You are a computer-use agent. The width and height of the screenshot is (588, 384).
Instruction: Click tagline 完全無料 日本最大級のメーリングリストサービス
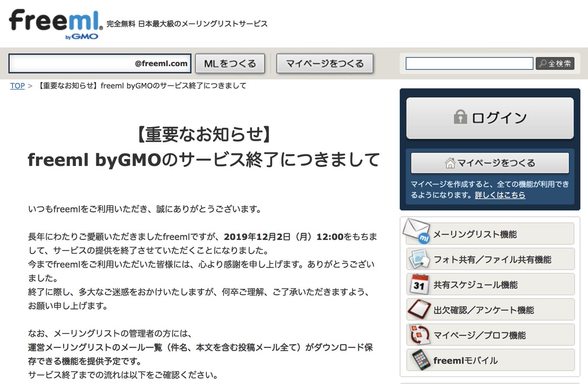click(187, 24)
